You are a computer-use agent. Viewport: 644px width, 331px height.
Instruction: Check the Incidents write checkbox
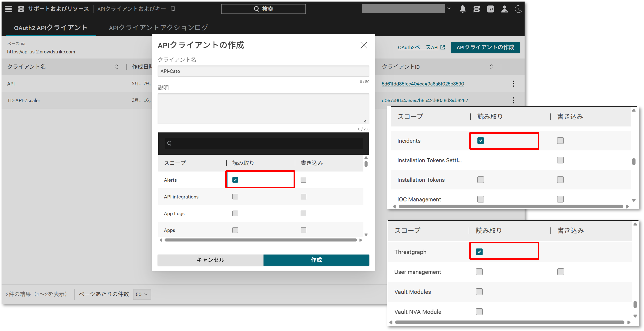point(560,141)
